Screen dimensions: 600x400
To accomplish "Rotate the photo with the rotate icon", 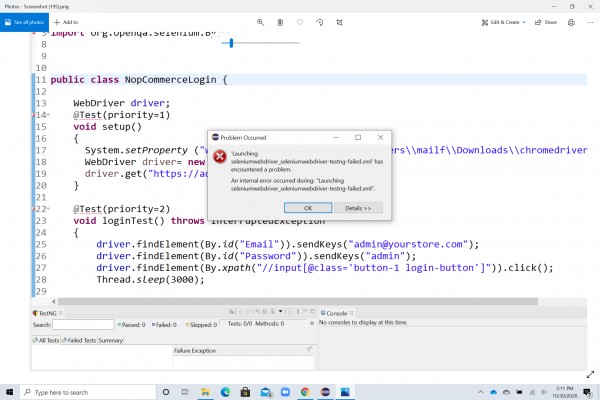I will coord(320,22).
